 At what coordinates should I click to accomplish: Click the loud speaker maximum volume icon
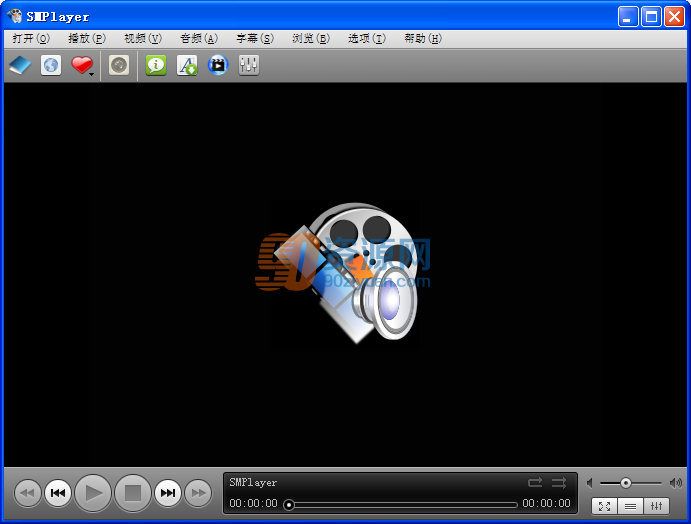point(676,483)
